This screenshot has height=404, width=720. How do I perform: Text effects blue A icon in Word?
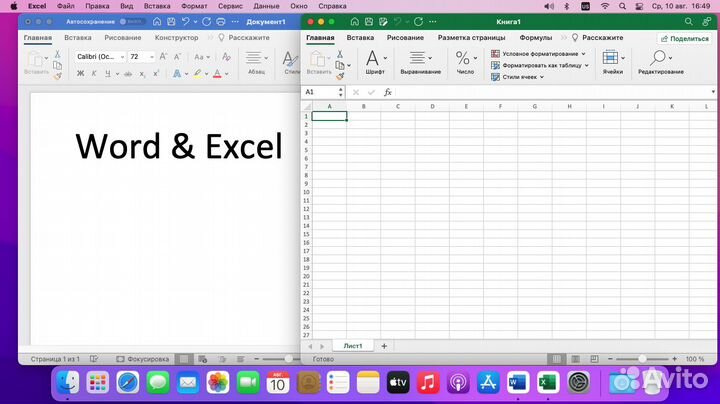coord(177,73)
